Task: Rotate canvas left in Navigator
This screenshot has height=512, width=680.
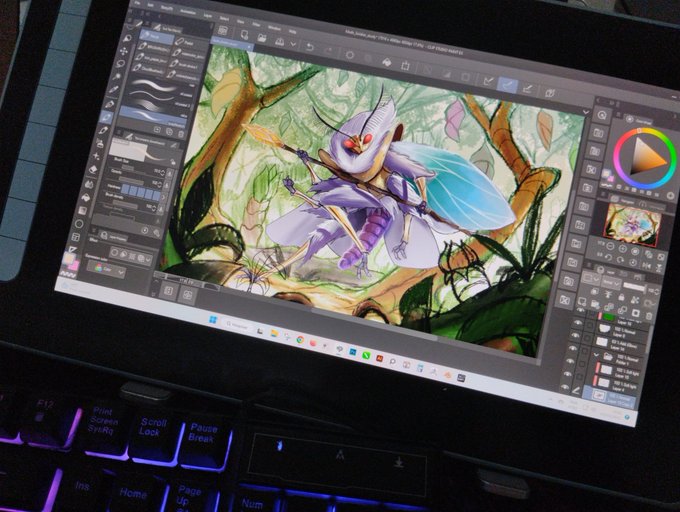Action: click(608, 258)
